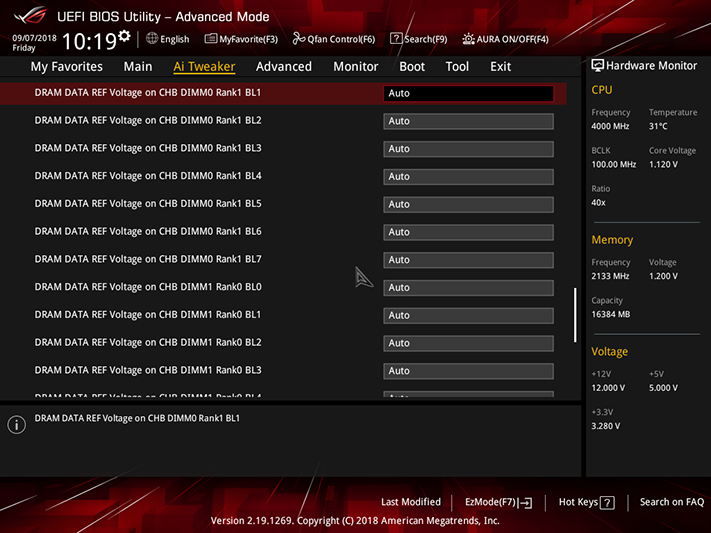Click the Search question mark icon

396,39
